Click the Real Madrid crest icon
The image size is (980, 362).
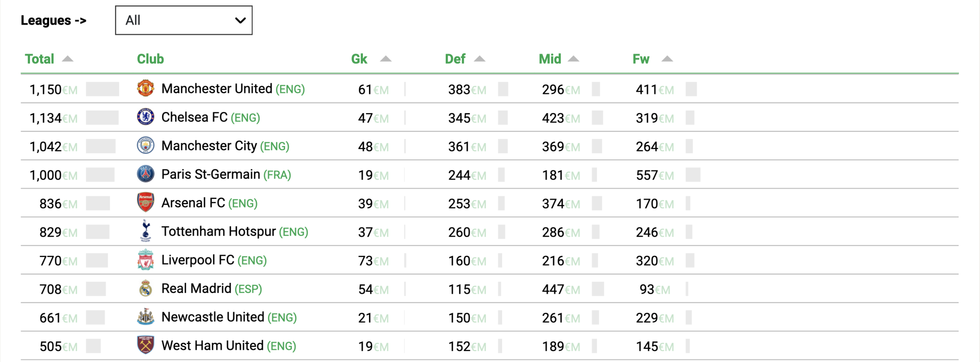point(145,288)
